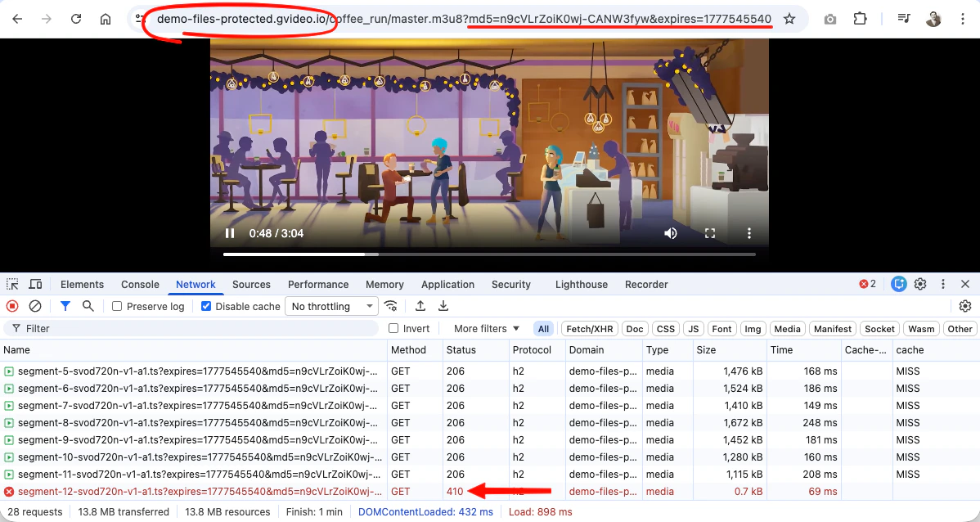
Task: Open the network conditions wifi icon
Action: [391, 306]
